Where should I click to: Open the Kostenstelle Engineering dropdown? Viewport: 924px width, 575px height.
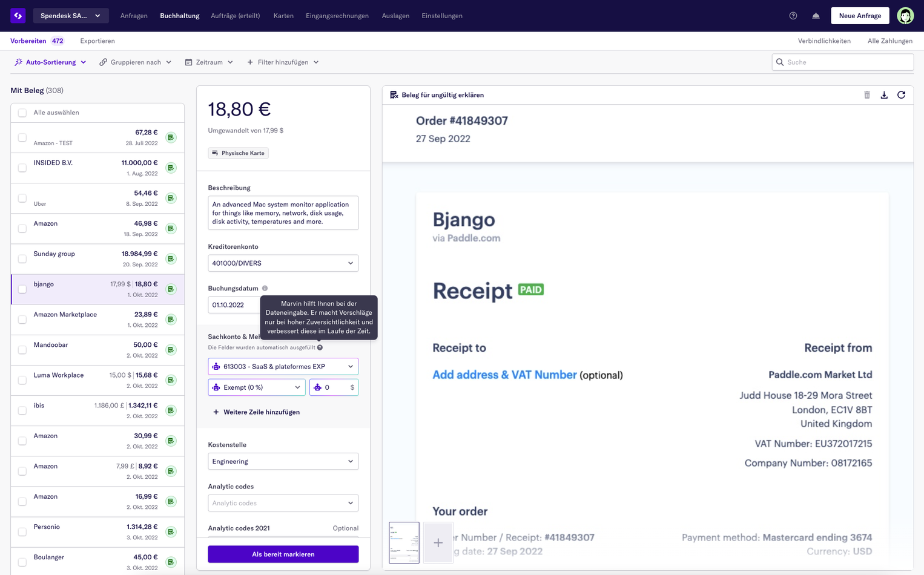[x=283, y=461]
